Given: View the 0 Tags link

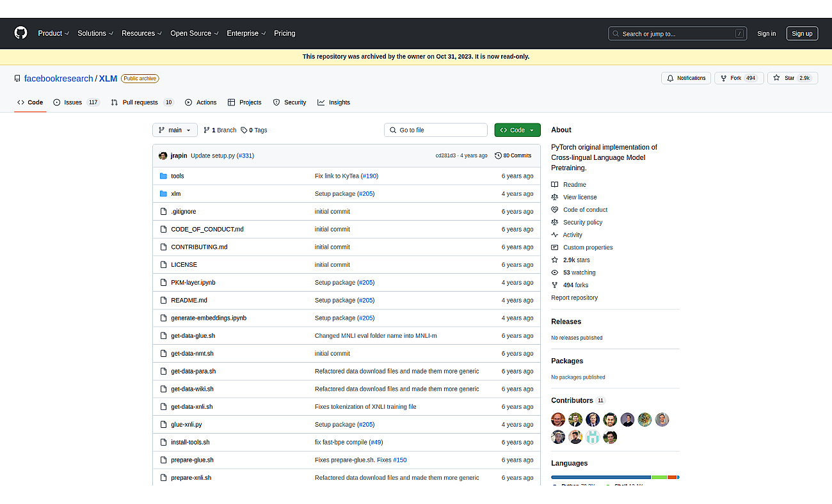Looking at the screenshot, I should 254,130.
